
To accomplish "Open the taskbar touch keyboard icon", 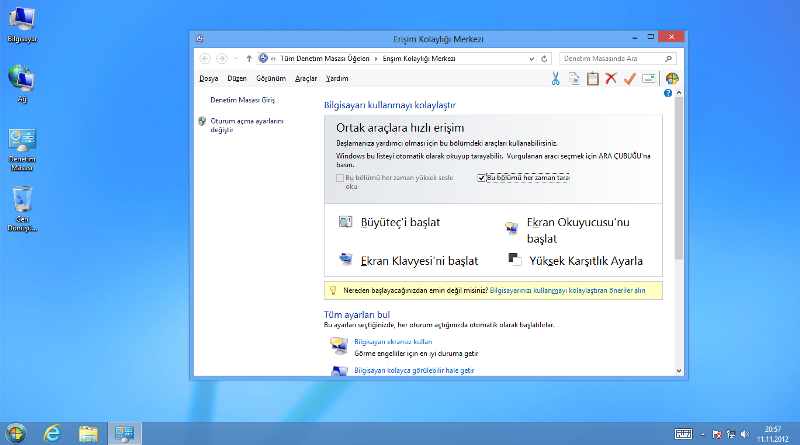I will pos(683,434).
